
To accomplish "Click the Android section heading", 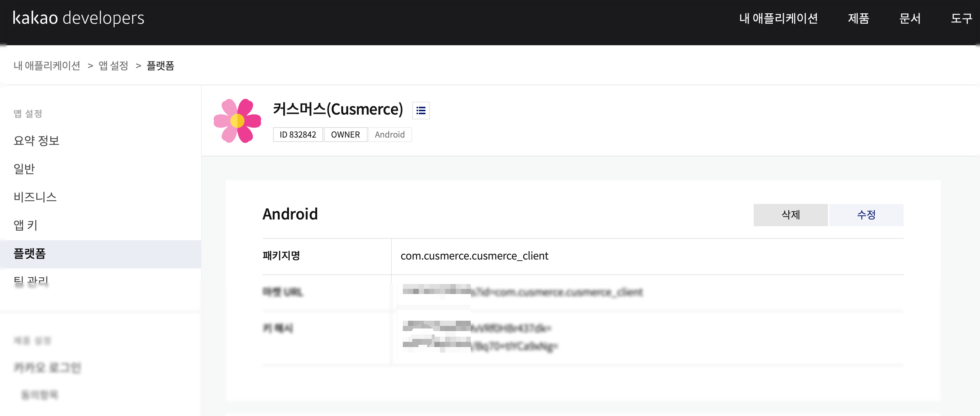I will [x=290, y=214].
